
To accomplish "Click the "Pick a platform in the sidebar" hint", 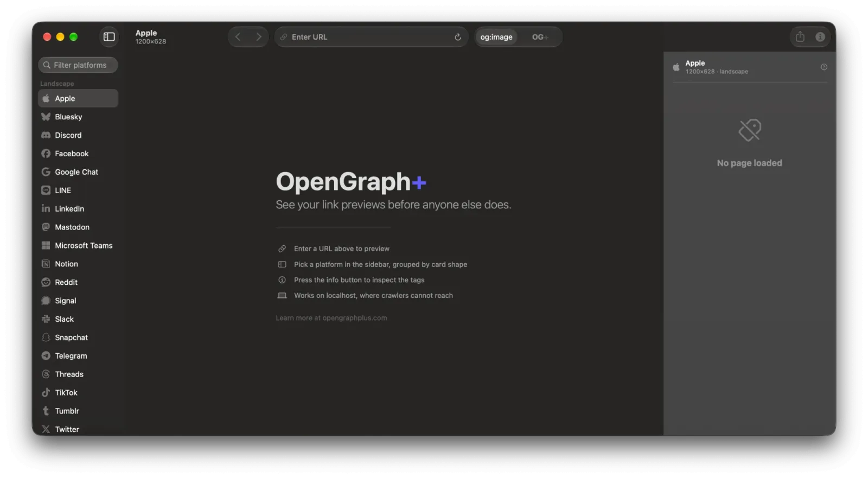I will point(380,265).
